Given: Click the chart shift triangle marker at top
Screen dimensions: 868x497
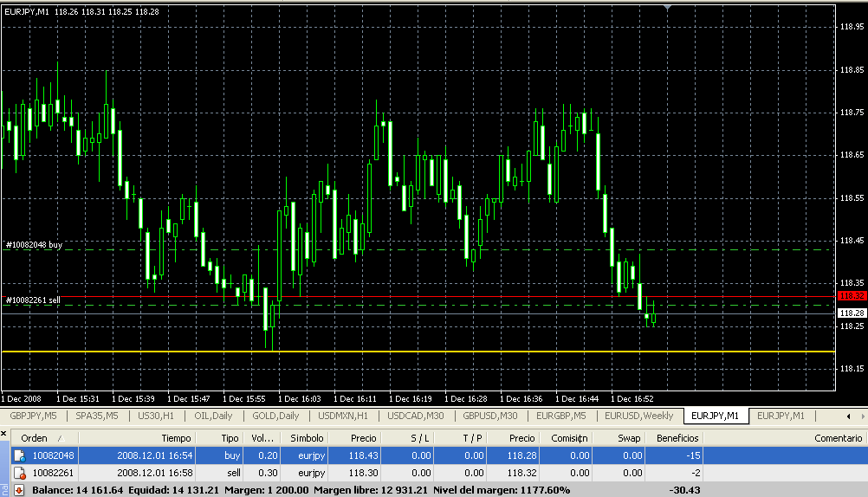Looking at the screenshot, I should (x=667, y=7).
